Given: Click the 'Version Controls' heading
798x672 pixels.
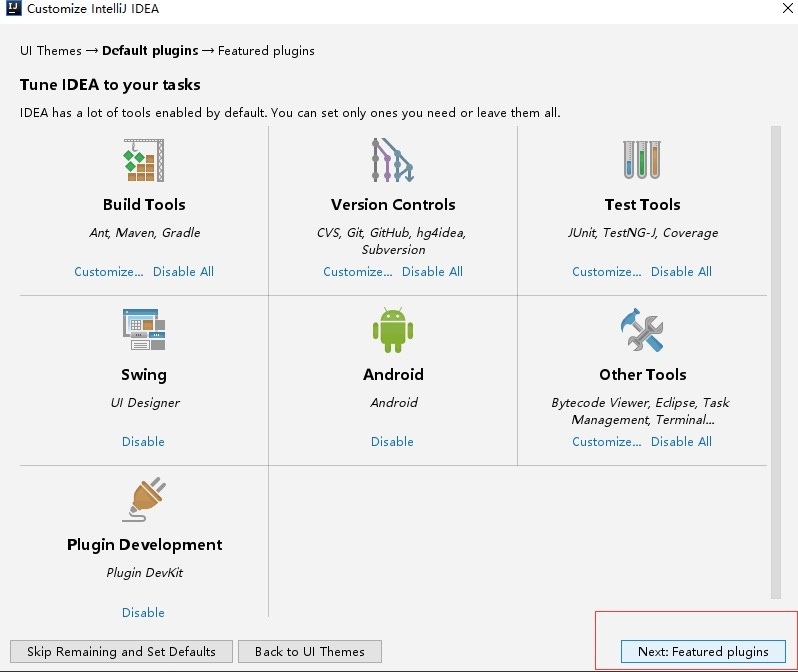Looking at the screenshot, I should (x=393, y=205).
